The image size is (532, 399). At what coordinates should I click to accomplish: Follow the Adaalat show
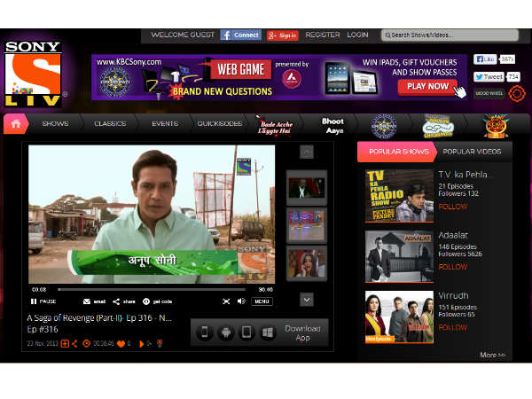(452, 267)
